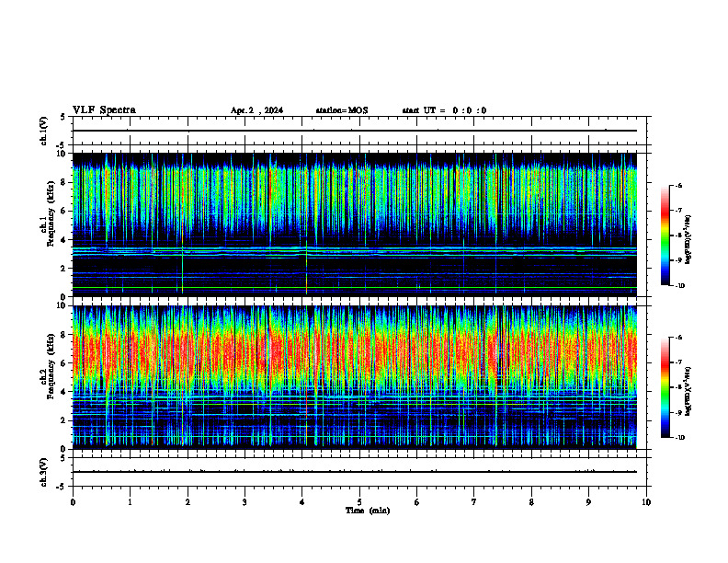Click time axis tick label "7"
Image resolution: width=728 pixels, height=563 pixels.
pos(474,502)
